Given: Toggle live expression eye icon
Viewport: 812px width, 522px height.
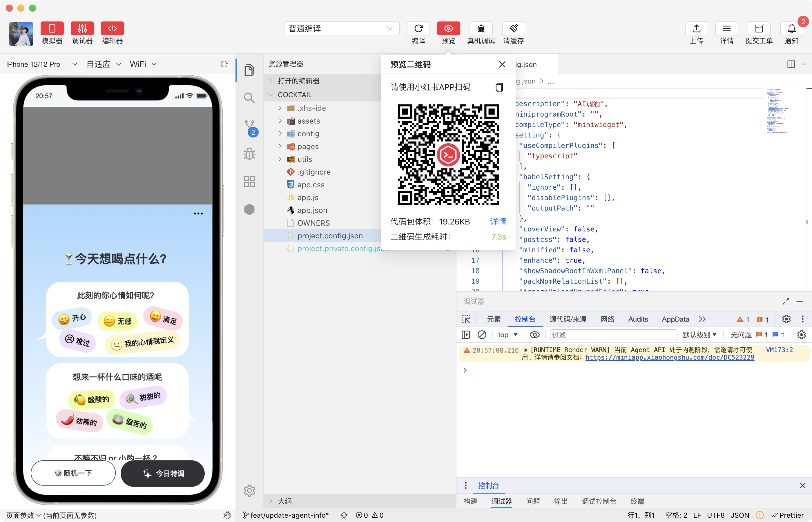Looking at the screenshot, I should [534, 335].
